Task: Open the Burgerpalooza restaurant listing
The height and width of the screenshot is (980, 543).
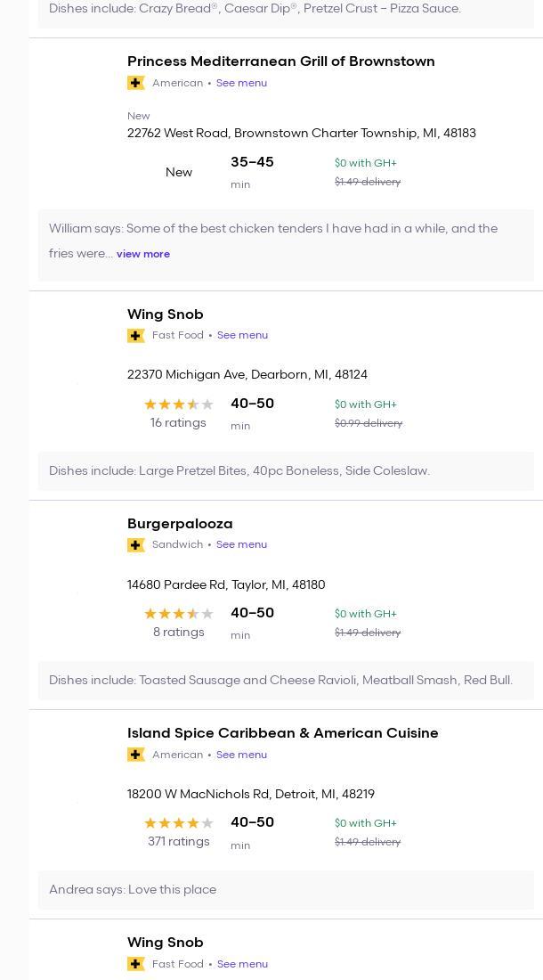Action: tap(180, 524)
